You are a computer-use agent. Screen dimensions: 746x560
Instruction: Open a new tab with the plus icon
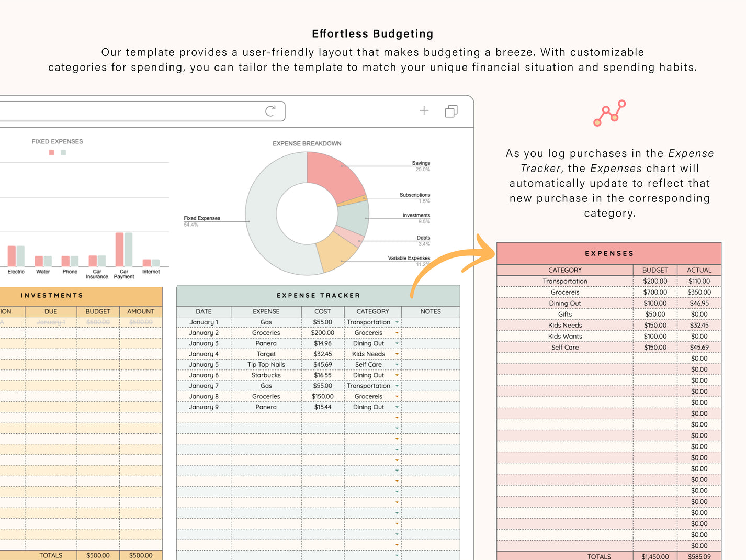pyautogui.click(x=424, y=110)
